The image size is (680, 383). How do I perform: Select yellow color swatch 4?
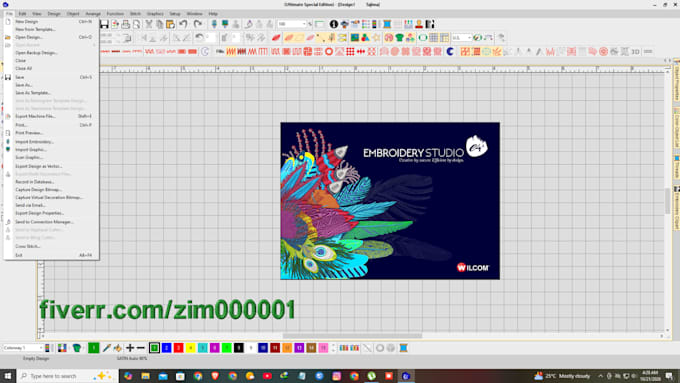(191, 348)
